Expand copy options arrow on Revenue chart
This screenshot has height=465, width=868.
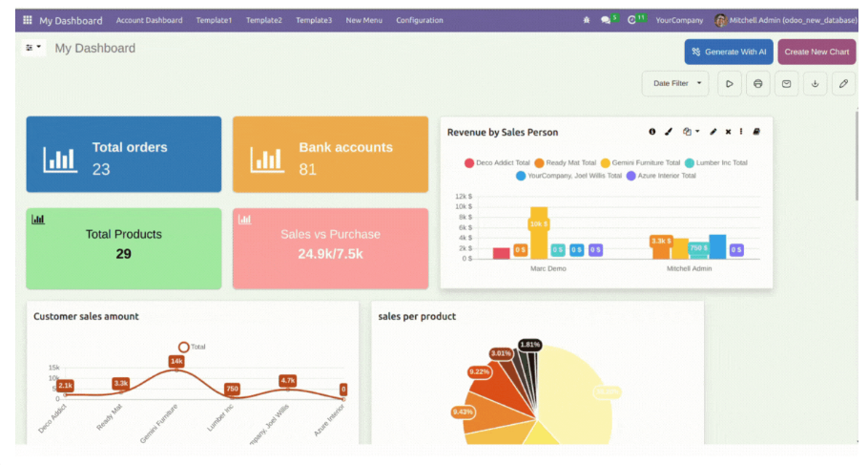coord(697,132)
